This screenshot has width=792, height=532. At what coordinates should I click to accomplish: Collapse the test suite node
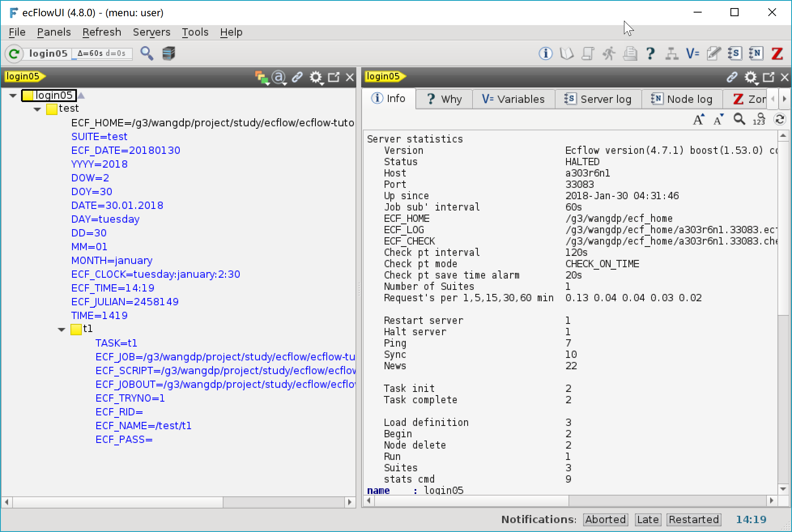[37, 109]
